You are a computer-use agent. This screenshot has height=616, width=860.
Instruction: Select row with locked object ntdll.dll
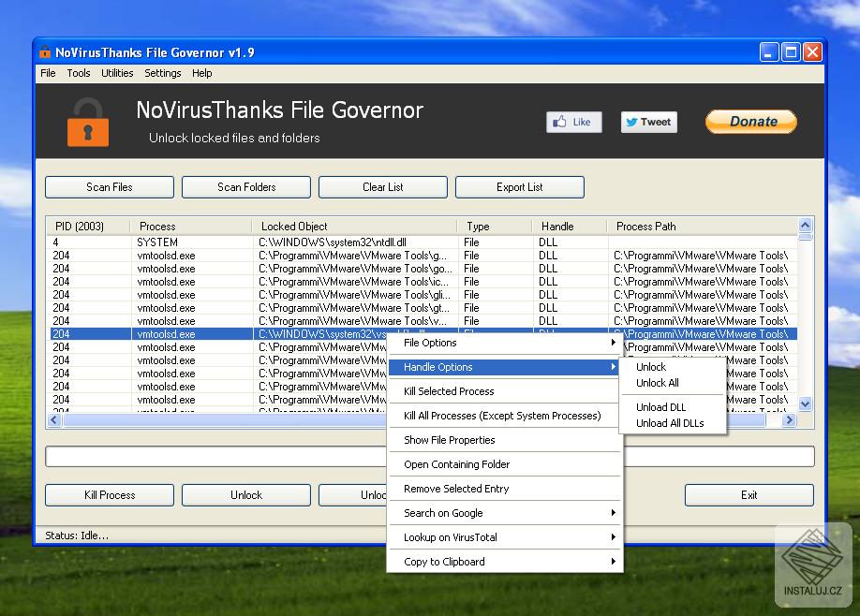coord(423,242)
